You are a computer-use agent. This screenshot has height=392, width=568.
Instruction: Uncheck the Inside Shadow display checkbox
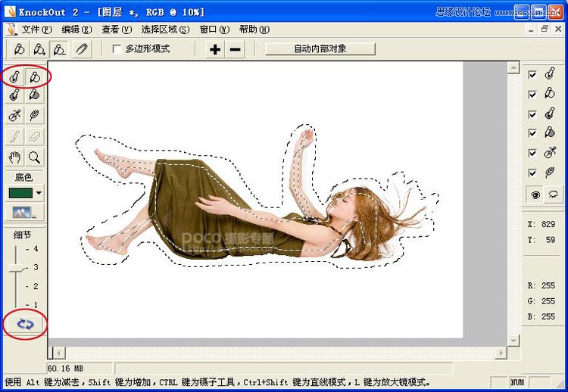click(532, 114)
